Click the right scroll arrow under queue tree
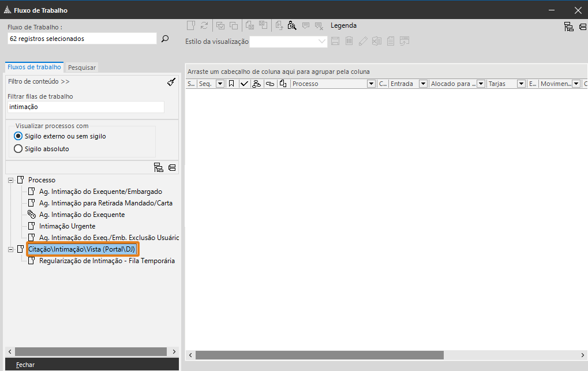The width and height of the screenshot is (588, 371). pos(174,351)
